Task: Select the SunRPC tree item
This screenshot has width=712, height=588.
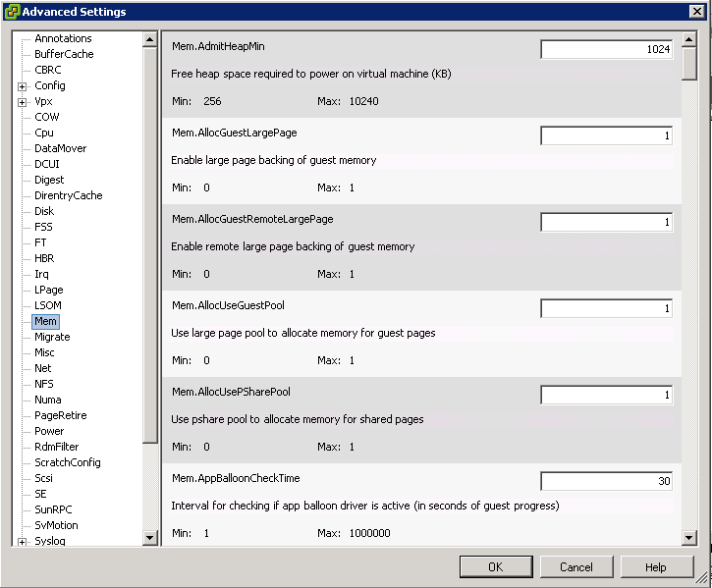Action: pos(53,509)
